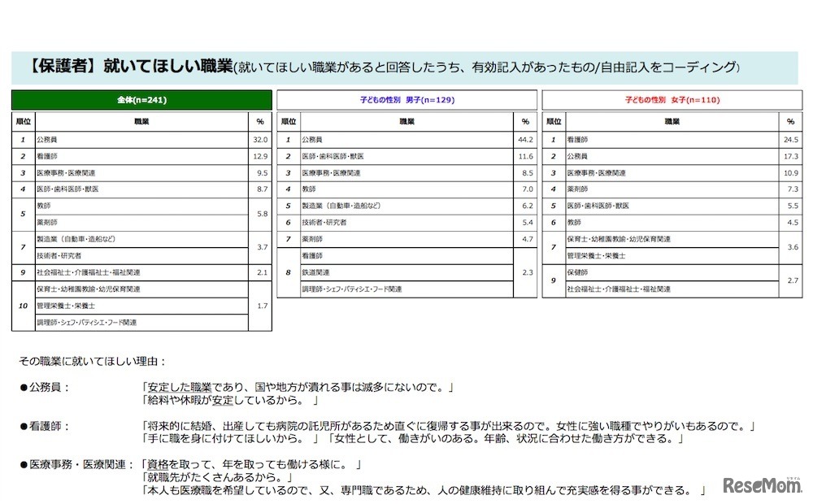813x504 pixels.
Task: Select the merged 2.3 percentage cell
Action: coord(525,272)
